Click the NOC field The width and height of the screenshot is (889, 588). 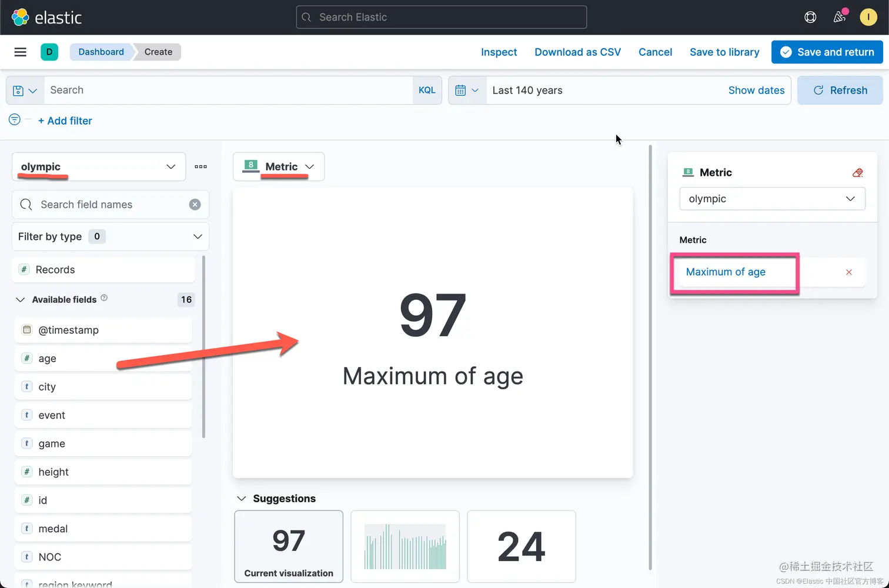coord(103,557)
